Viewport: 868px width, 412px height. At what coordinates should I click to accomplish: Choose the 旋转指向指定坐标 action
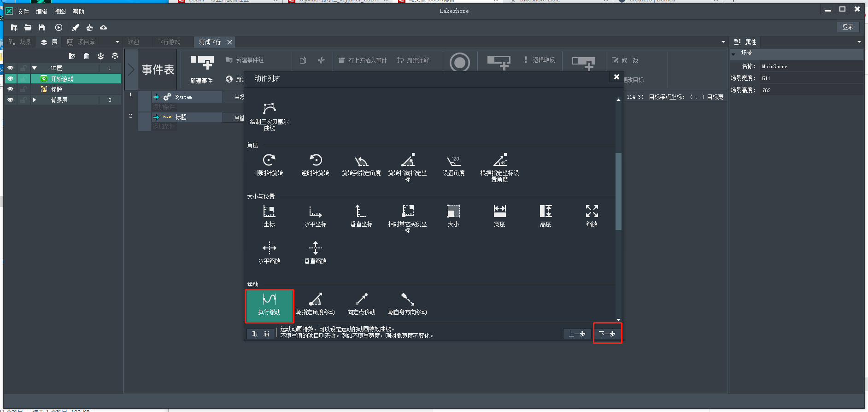pos(408,167)
